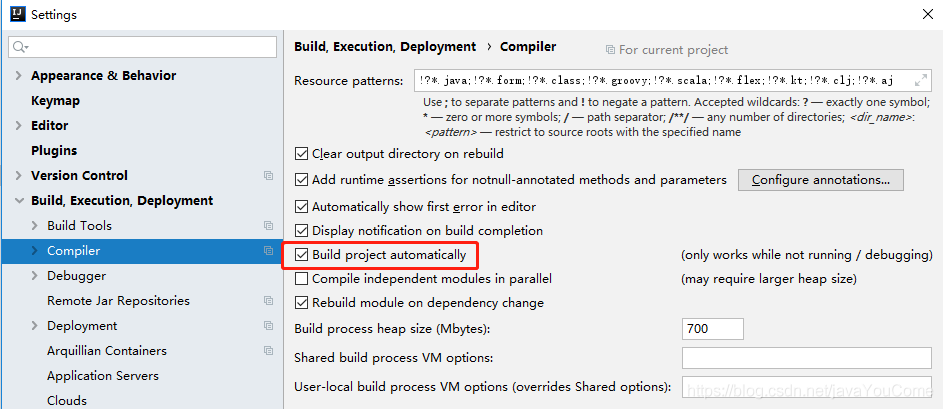Click project-level icon next to Build Tools
Image resolution: width=943 pixels, height=409 pixels.
click(268, 226)
